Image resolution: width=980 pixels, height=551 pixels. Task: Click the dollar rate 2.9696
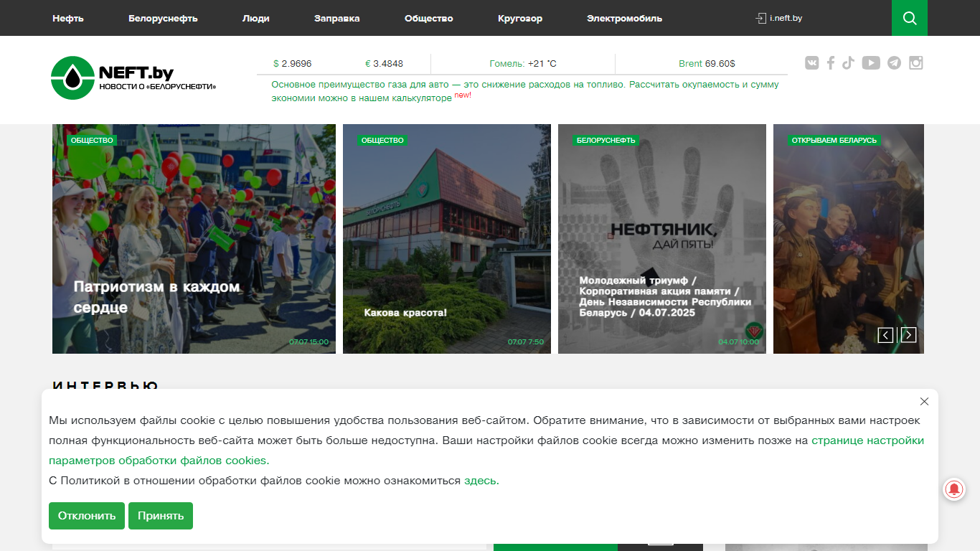coord(293,63)
